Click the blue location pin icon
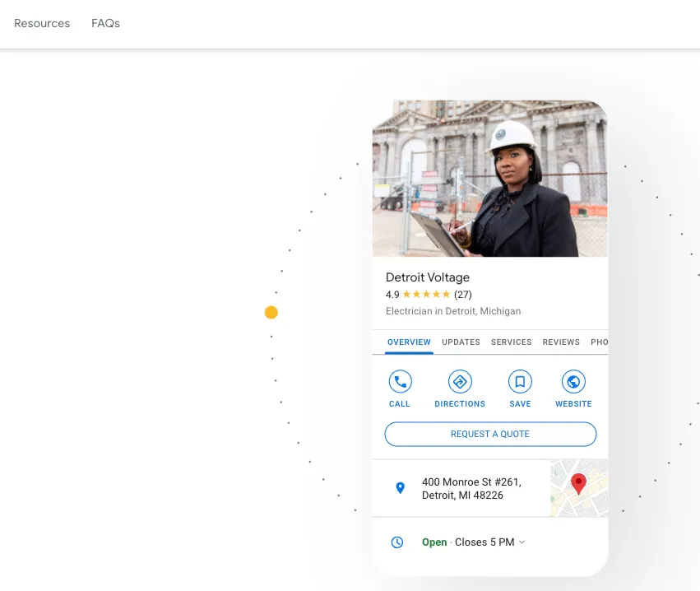This screenshot has width=700, height=591. click(x=401, y=488)
